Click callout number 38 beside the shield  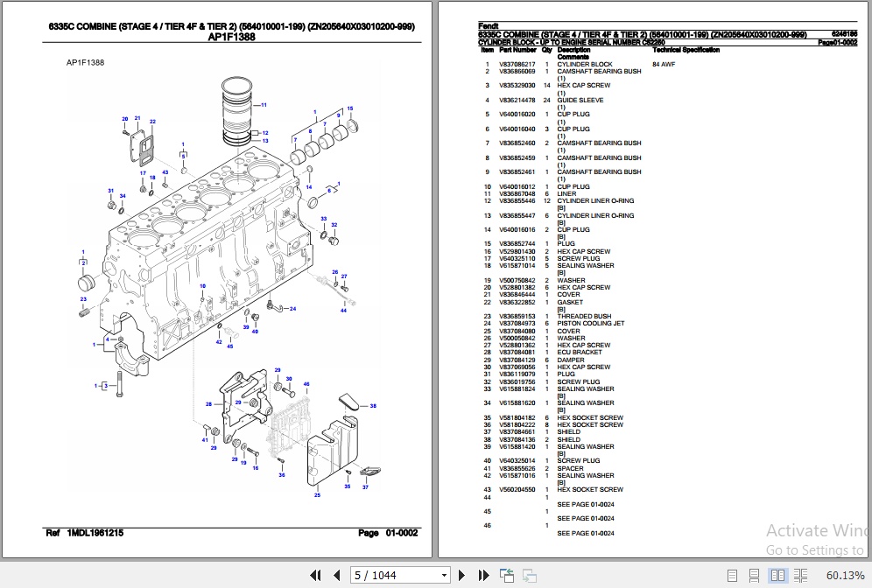[373, 406]
